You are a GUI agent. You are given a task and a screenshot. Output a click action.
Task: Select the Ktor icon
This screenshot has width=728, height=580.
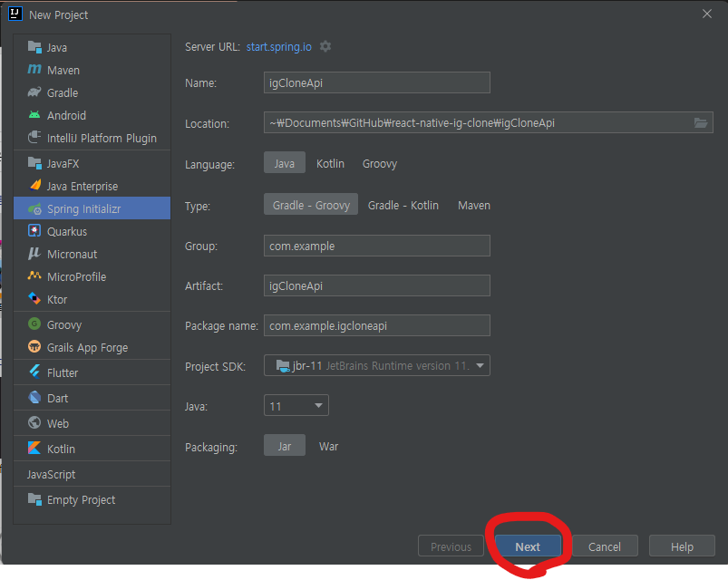34,298
